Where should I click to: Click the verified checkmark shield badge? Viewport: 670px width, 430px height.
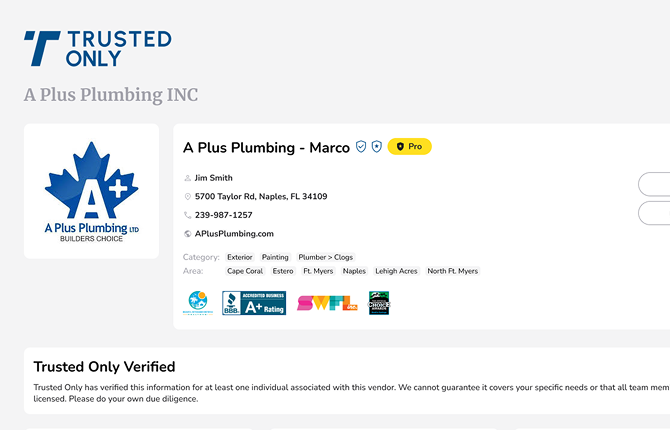(x=361, y=147)
